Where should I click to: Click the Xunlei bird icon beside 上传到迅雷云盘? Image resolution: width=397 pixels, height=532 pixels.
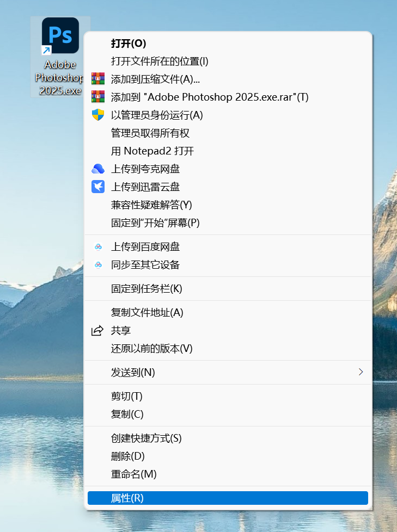tap(98, 187)
